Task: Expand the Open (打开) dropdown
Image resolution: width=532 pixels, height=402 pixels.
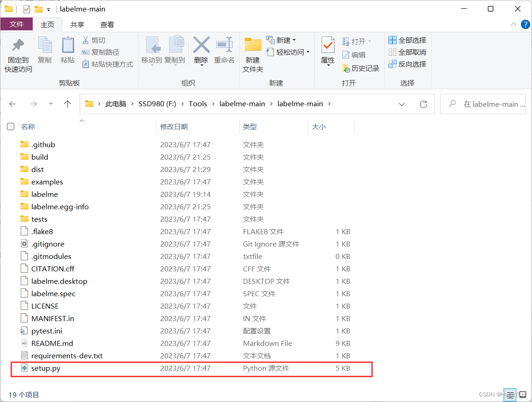Action: point(370,41)
